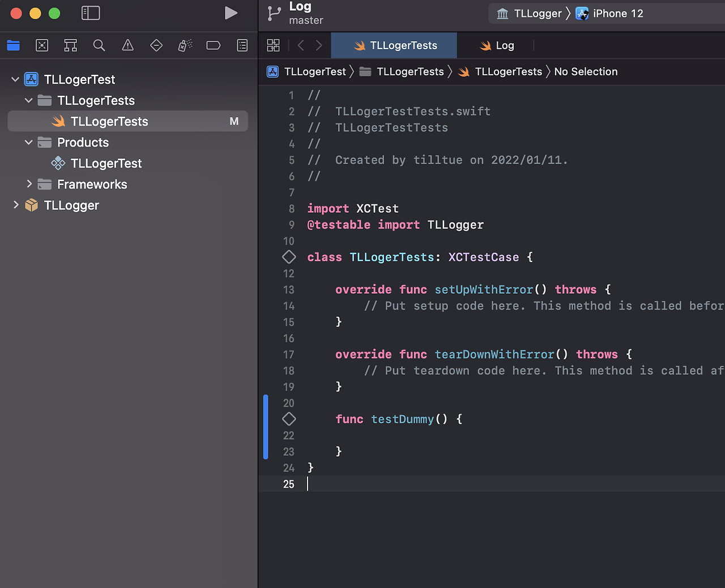Collapse the TLLogerTest project root
Viewport: 725px width, 588px height.
coord(15,79)
